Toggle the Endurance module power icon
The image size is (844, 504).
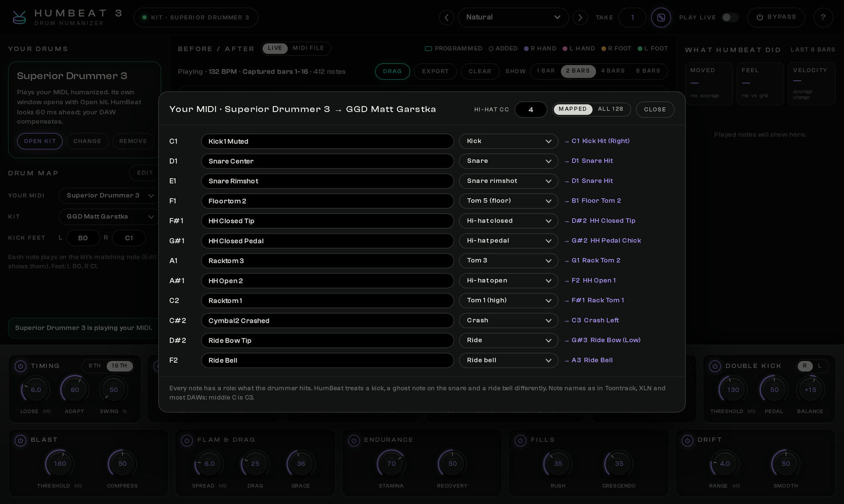[x=354, y=440]
